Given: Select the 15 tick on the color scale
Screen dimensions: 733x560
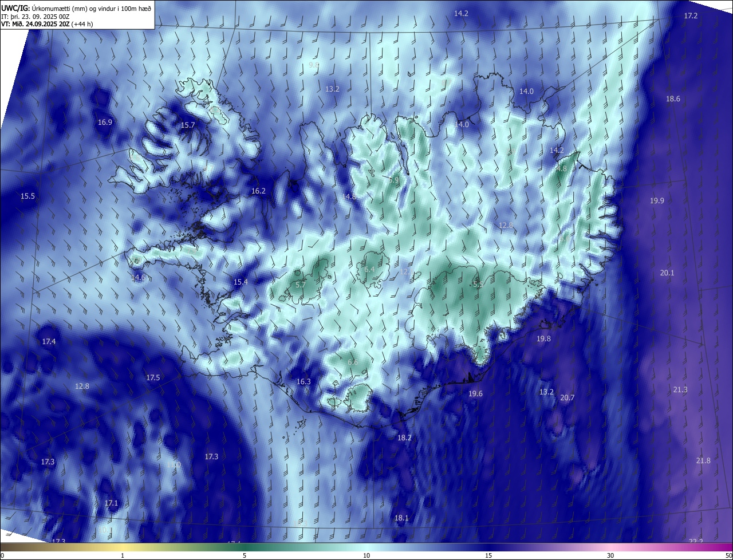Looking at the screenshot, I should tap(488, 555).
